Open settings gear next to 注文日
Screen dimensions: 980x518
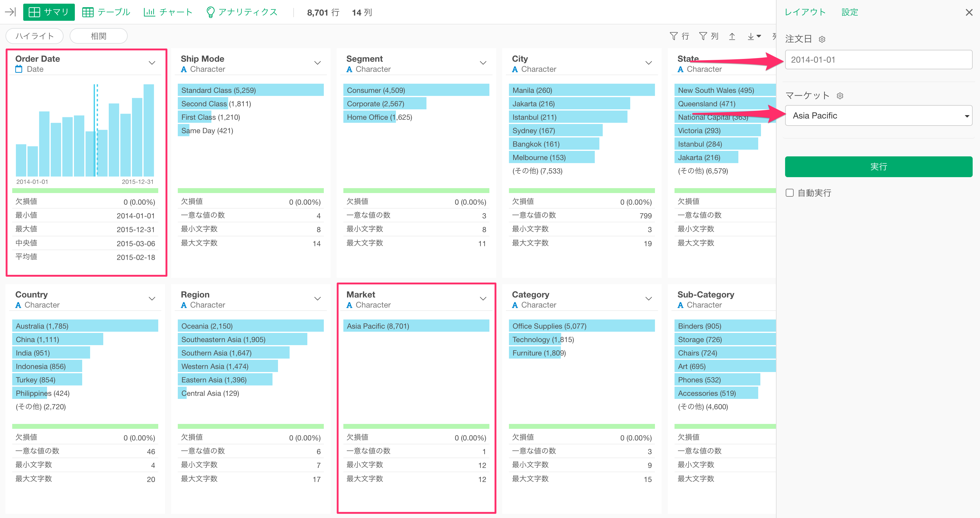[822, 39]
